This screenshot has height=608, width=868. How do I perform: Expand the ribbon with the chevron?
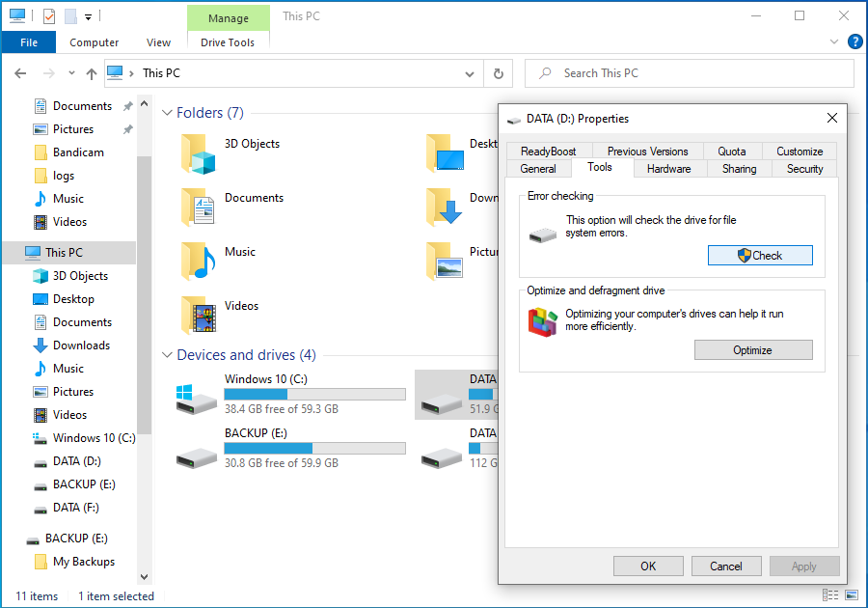835,42
